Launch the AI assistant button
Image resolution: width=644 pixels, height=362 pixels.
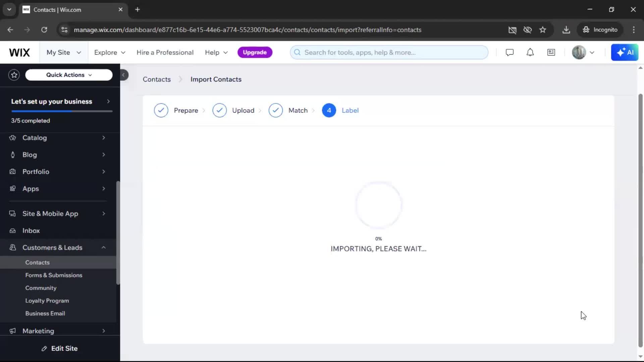625,53
